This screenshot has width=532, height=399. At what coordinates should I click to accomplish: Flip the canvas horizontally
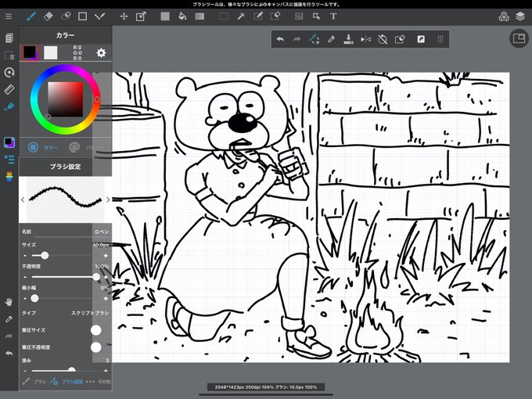pyautogui.click(x=366, y=39)
